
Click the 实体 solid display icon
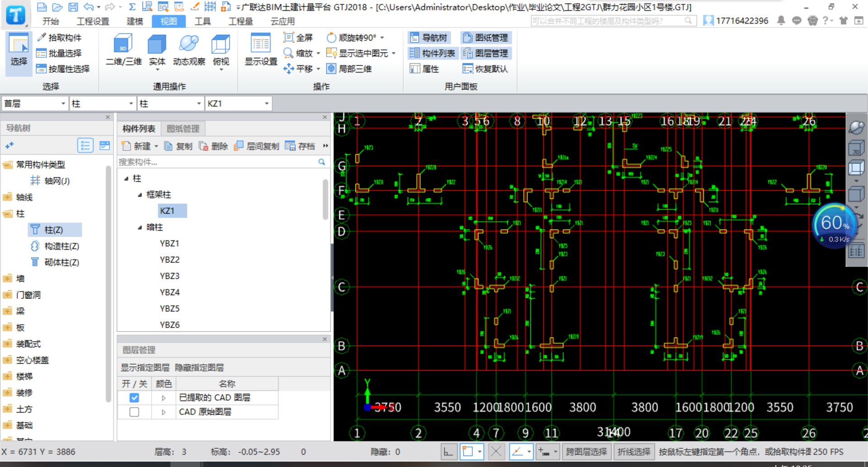click(x=157, y=50)
